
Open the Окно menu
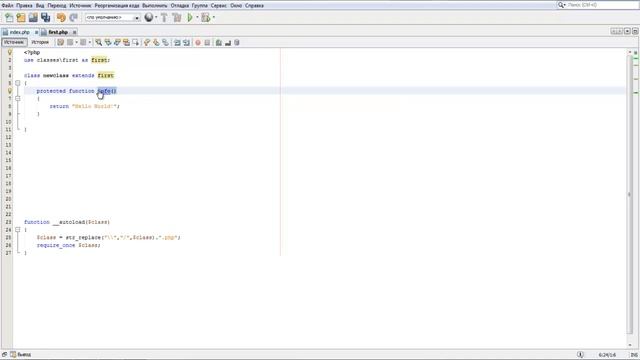(x=236, y=6)
